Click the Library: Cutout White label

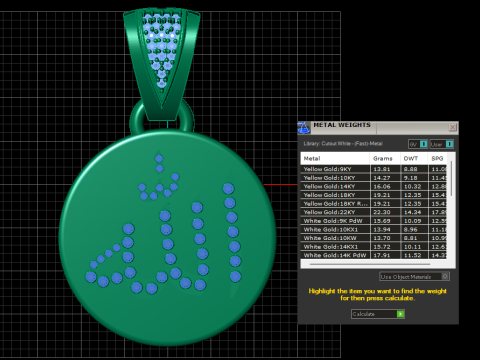(343, 144)
